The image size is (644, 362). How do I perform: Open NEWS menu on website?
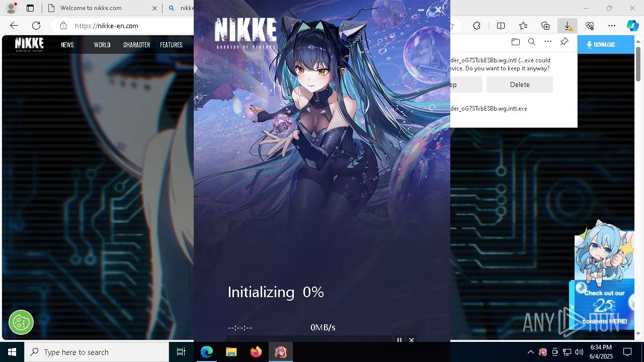67,45
